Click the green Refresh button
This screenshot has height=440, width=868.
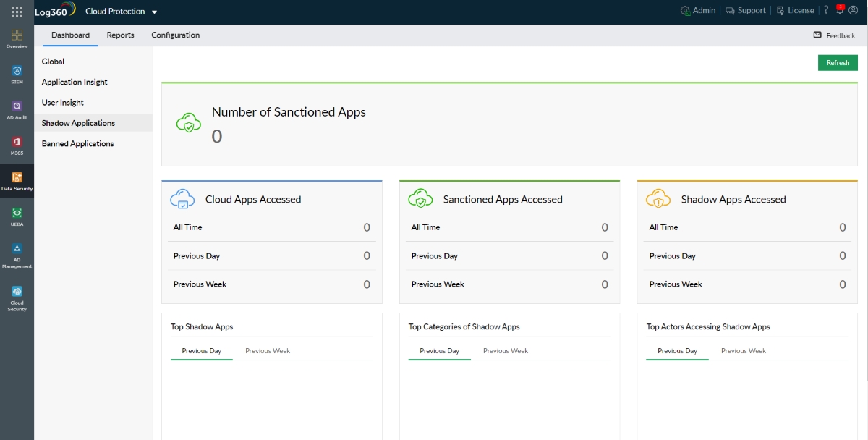[838, 63]
